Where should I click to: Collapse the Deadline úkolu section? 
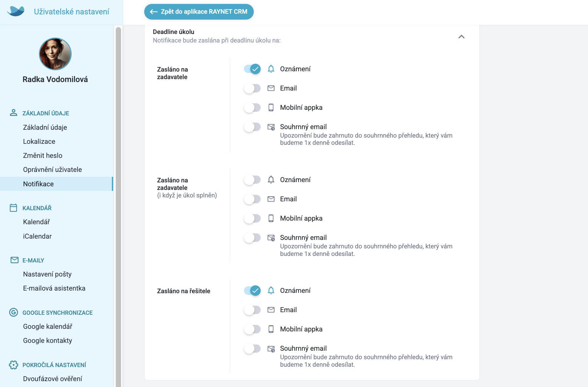pos(461,37)
